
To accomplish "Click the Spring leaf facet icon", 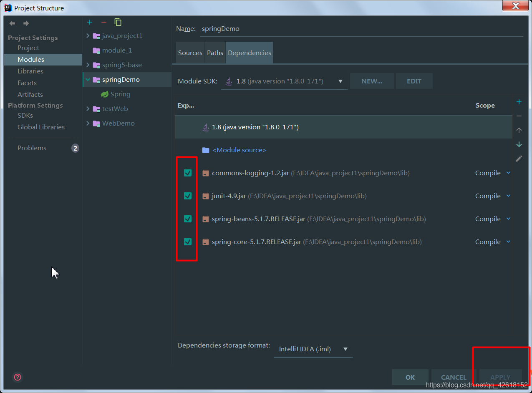I will tap(105, 94).
